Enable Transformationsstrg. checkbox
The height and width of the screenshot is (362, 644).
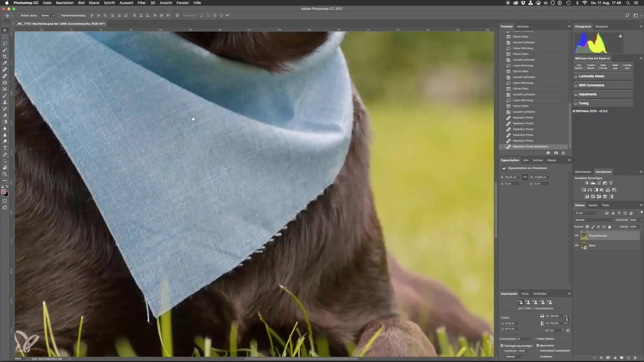59,15
